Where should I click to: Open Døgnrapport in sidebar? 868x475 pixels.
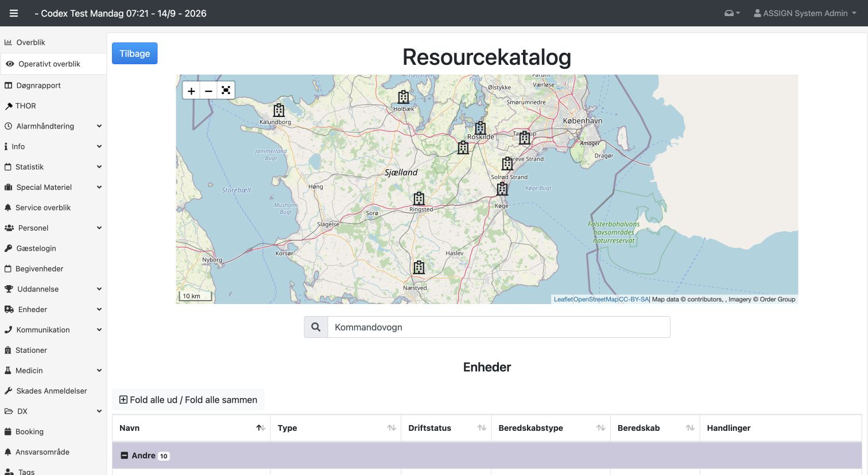[53, 85]
